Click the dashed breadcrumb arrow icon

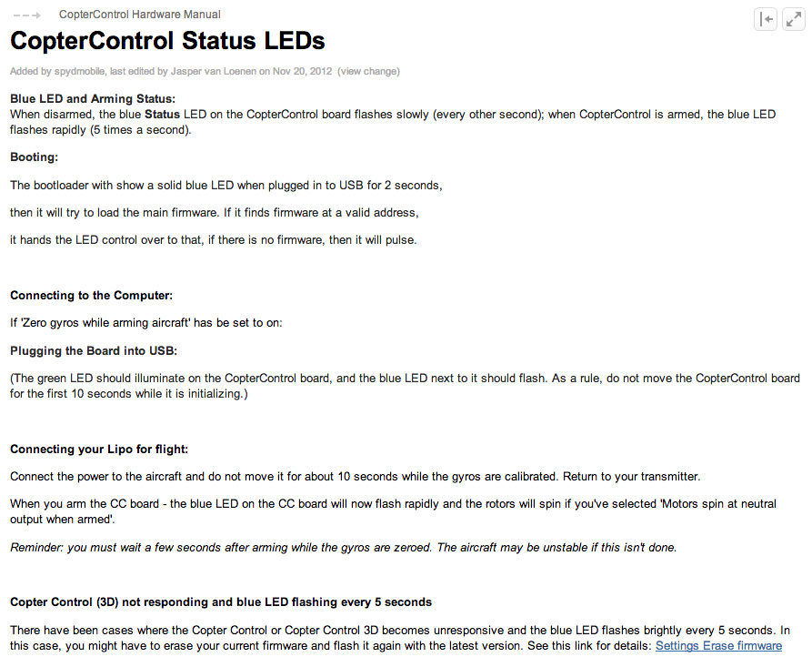click(x=27, y=15)
